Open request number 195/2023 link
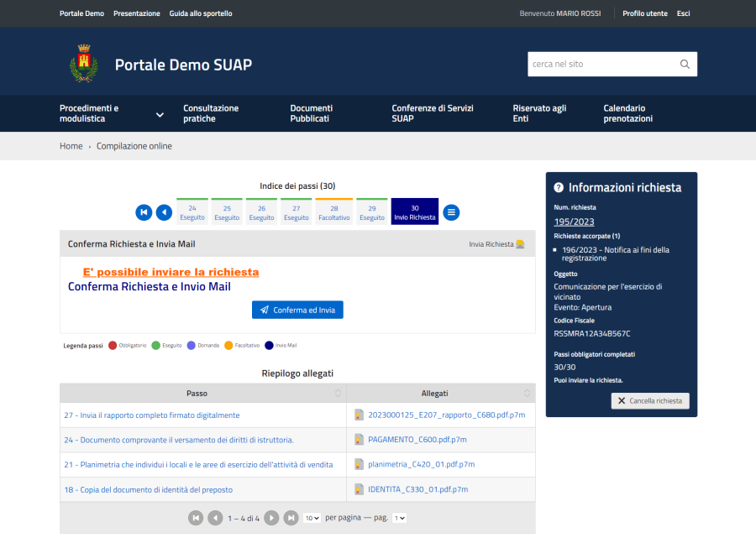The image size is (756, 543). 575,222
